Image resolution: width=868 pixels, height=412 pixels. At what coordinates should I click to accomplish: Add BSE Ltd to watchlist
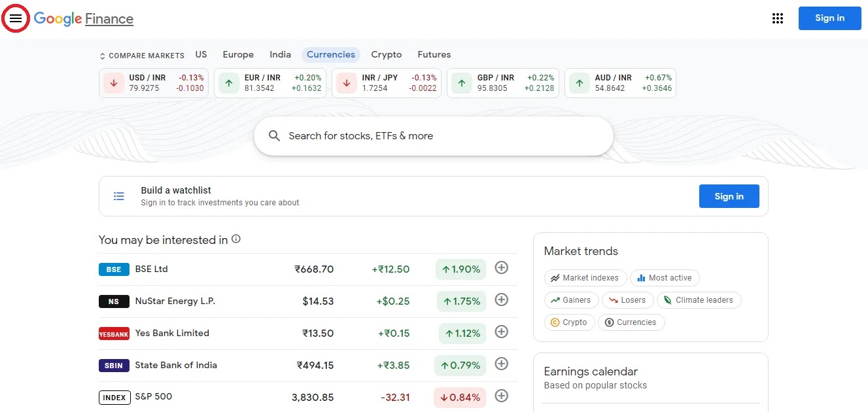[x=502, y=267]
